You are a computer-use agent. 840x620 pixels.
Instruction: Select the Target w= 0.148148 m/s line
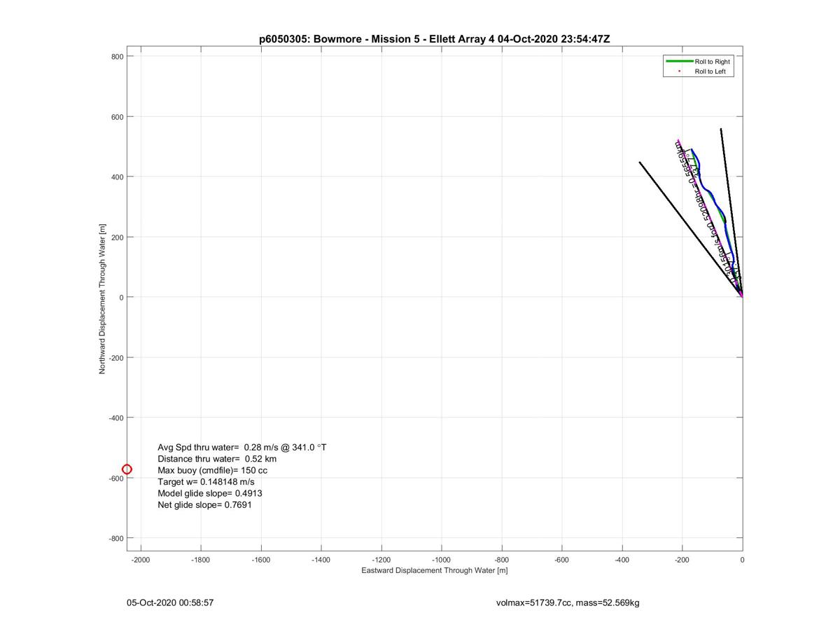tap(206, 482)
